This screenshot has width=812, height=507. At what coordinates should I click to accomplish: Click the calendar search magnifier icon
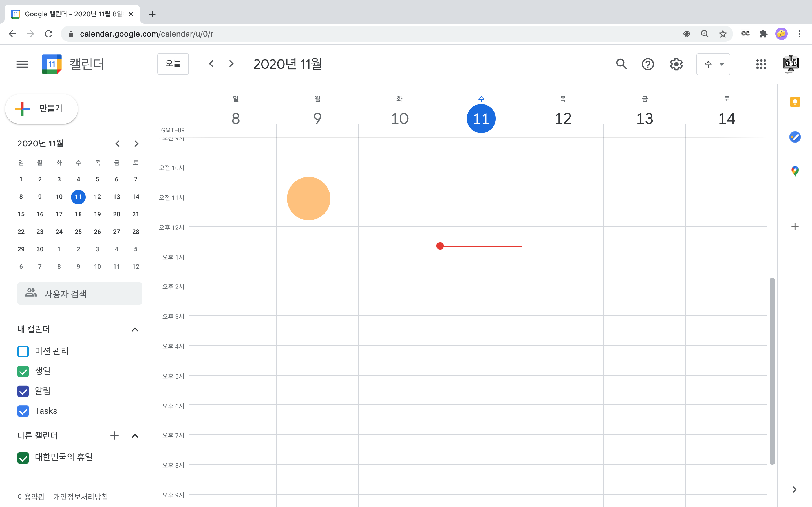pos(621,64)
